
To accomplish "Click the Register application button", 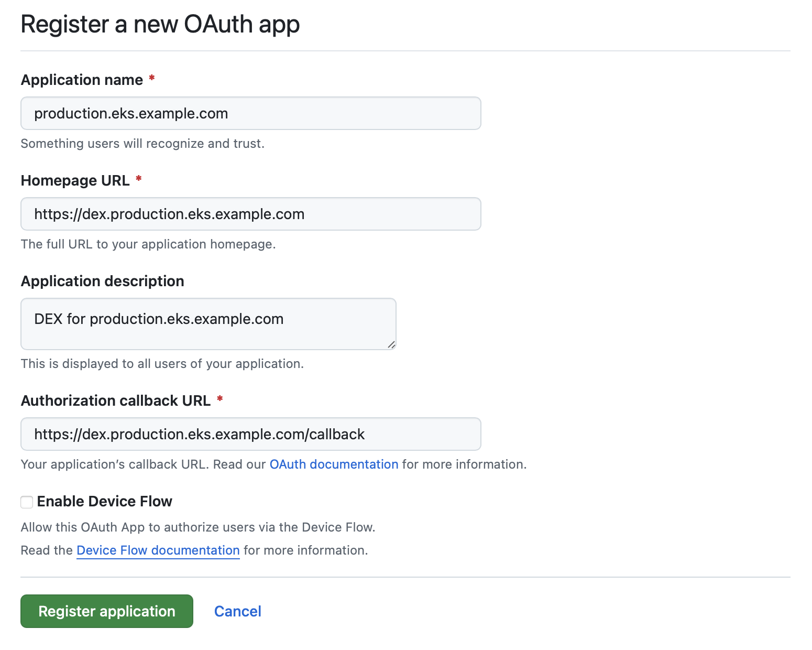I will 106,611.
